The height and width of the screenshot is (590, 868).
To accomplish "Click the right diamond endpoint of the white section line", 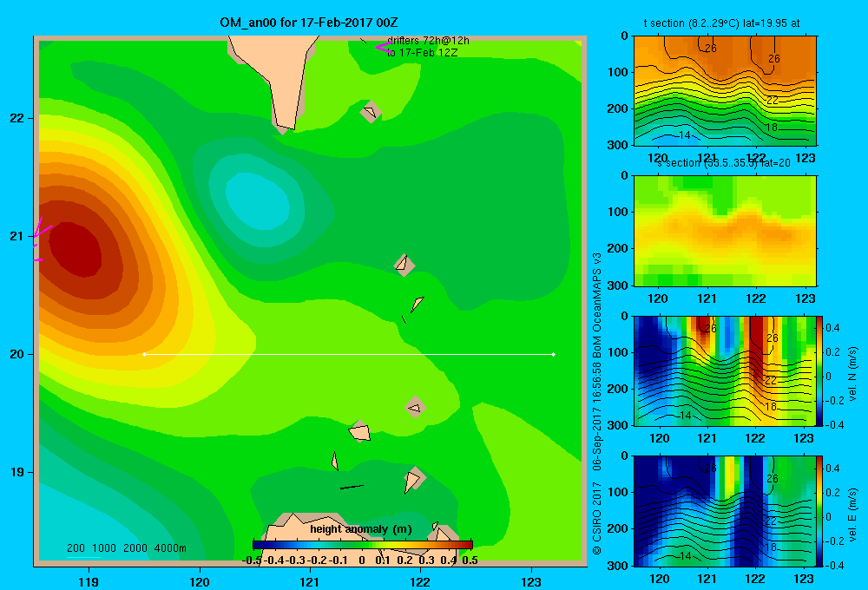I will tap(554, 354).
